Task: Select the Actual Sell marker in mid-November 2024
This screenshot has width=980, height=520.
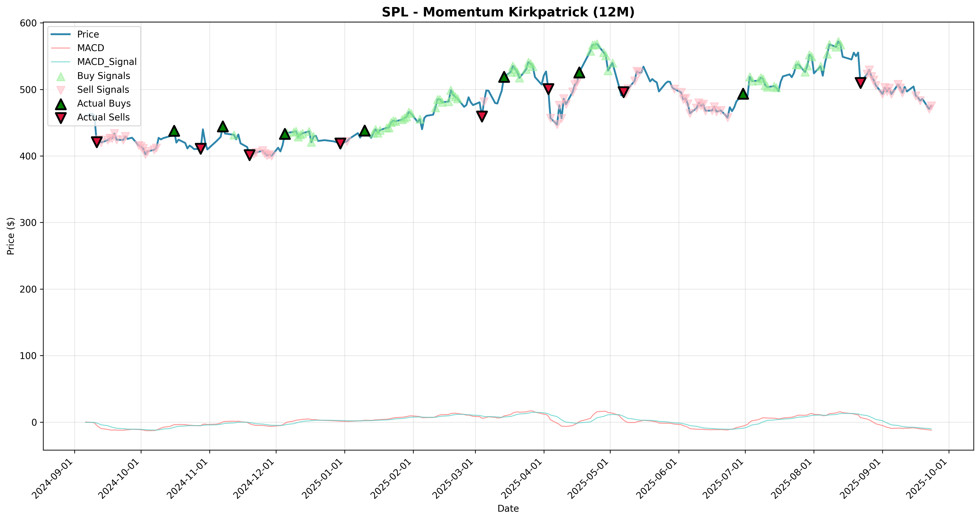Action: 249,155
